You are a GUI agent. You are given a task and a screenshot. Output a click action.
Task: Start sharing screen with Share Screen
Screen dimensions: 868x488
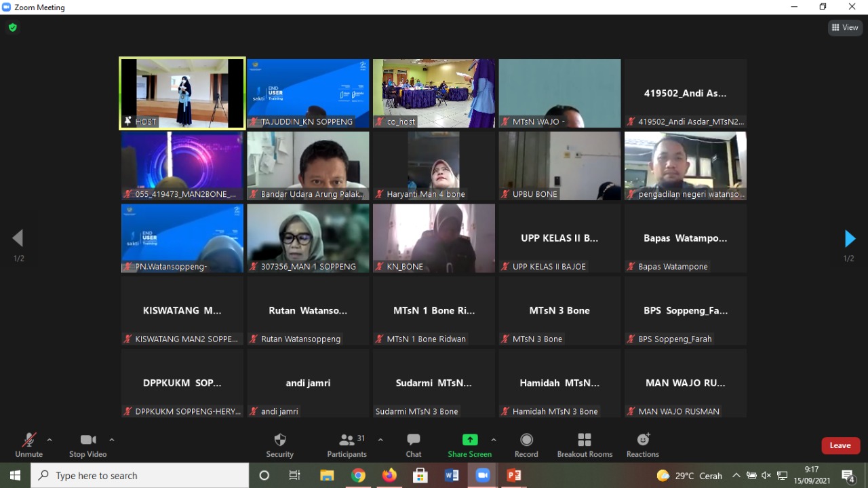click(x=469, y=445)
